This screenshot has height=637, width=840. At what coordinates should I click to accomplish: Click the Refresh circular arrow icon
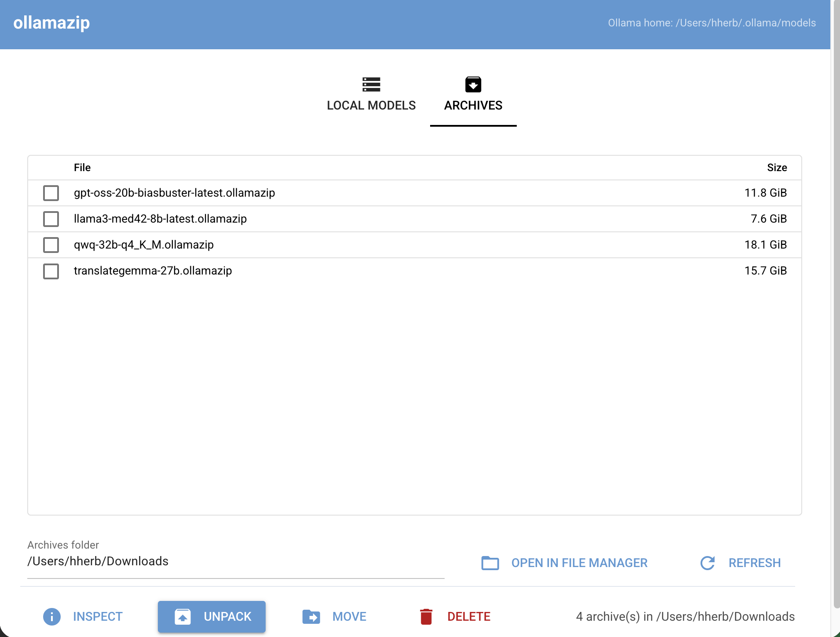(x=708, y=563)
